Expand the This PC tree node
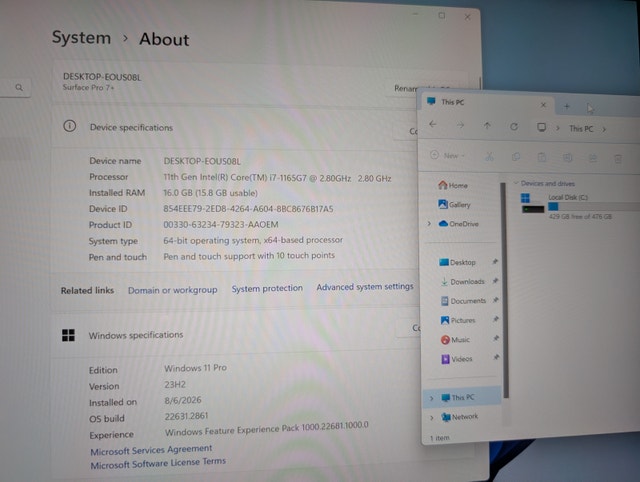This screenshot has width=640, height=482. 431,398
